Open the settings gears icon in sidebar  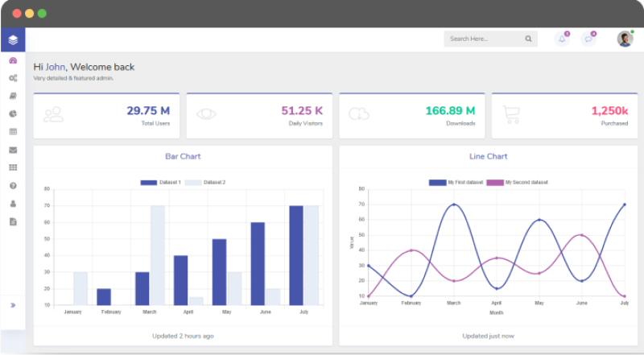coord(13,78)
